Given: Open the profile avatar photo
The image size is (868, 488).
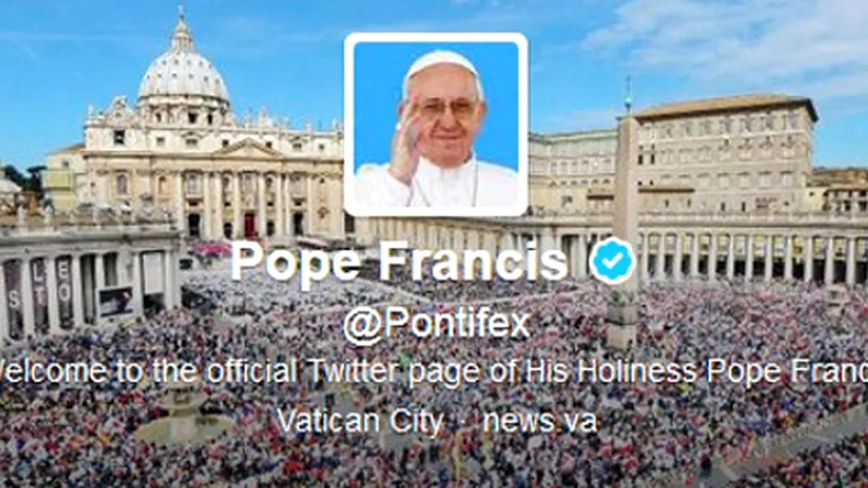Looking at the screenshot, I should 436,125.
